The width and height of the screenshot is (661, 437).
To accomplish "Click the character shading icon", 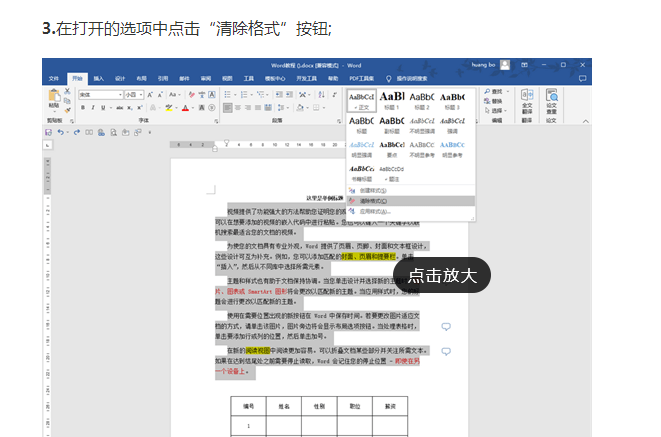I will [x=202, y=108].
